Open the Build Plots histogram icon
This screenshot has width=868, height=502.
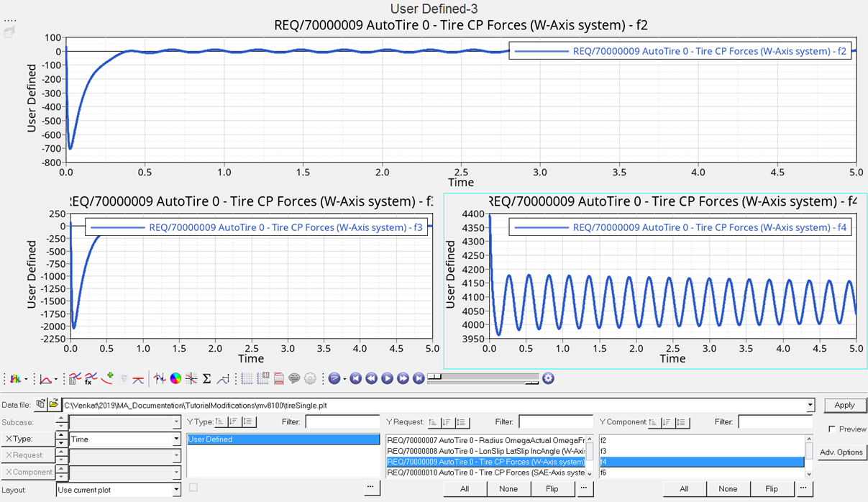coord(15,378)
